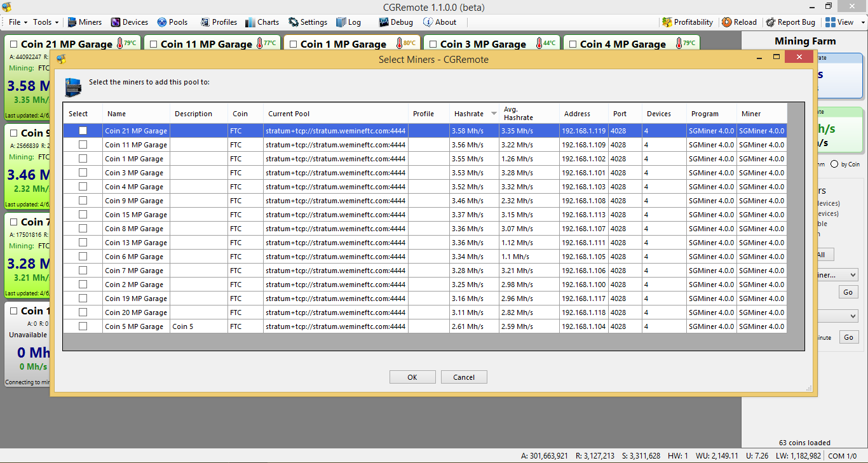Tick checkbox on Coin 11 MP Garage card
868x463 pixels.
pyautogui.click(x=154, y=44)
